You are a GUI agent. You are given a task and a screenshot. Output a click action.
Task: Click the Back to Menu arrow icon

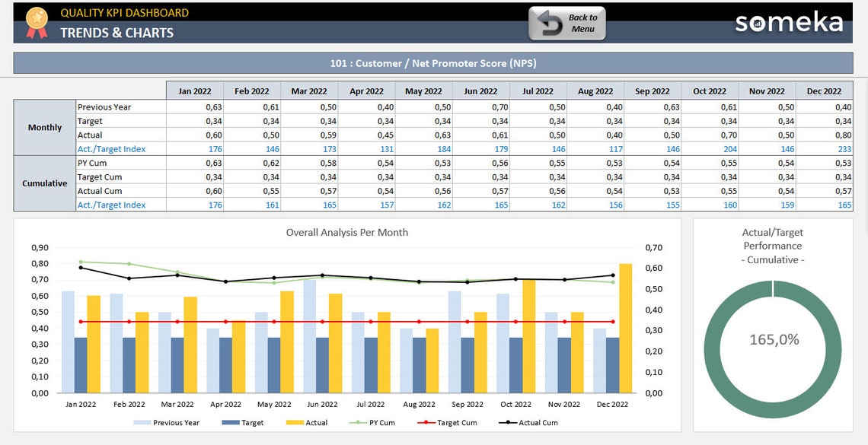(550, 24)
